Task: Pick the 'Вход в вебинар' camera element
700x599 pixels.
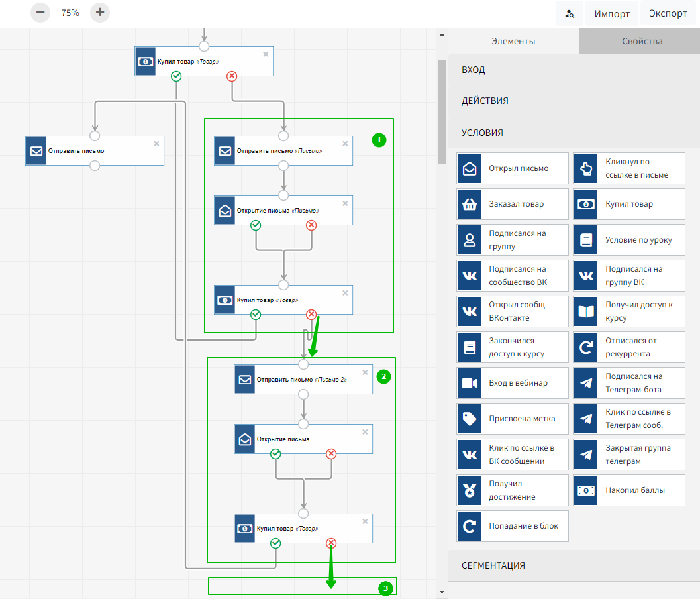Action: tap(513, 383)
